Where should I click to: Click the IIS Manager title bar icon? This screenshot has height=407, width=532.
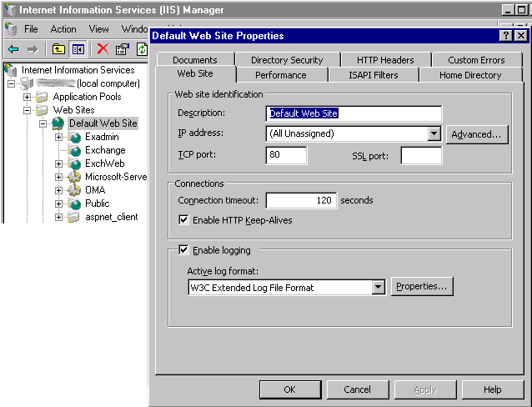tap(11, 9)
